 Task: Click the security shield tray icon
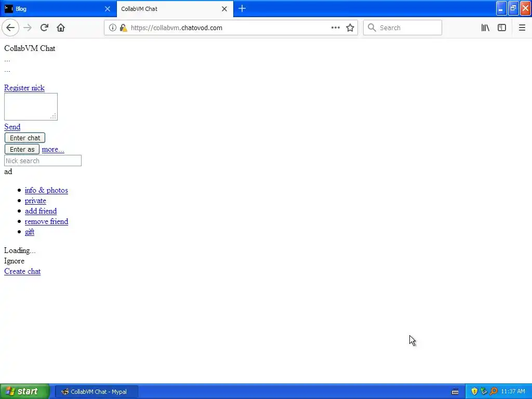pos(474,392)
